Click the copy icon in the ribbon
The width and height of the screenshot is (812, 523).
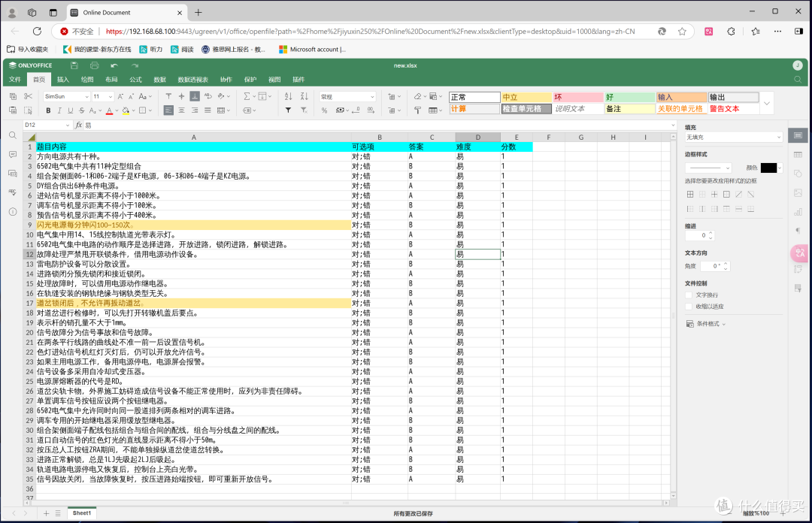click(x=13, y=96)
